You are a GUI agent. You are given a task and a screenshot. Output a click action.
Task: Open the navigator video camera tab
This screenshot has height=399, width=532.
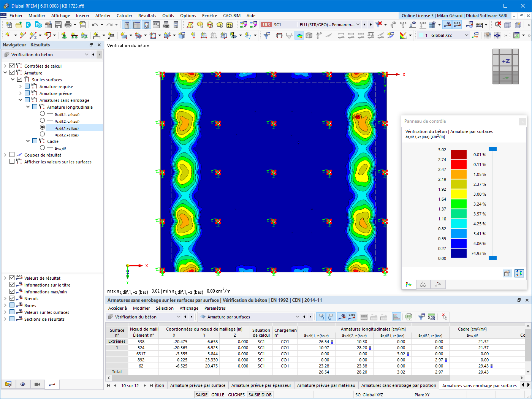click(x=37, y=384)
